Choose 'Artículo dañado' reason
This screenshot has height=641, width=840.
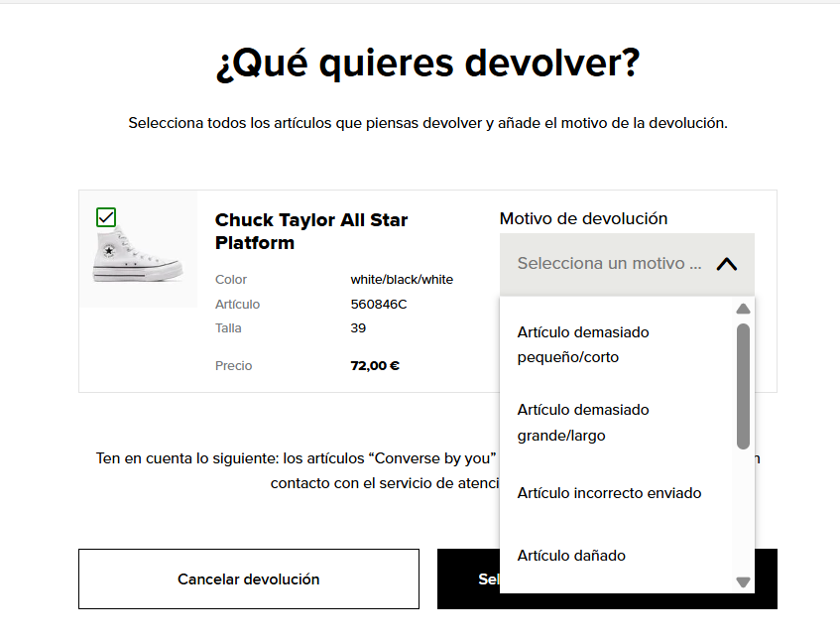coord(618,556)
